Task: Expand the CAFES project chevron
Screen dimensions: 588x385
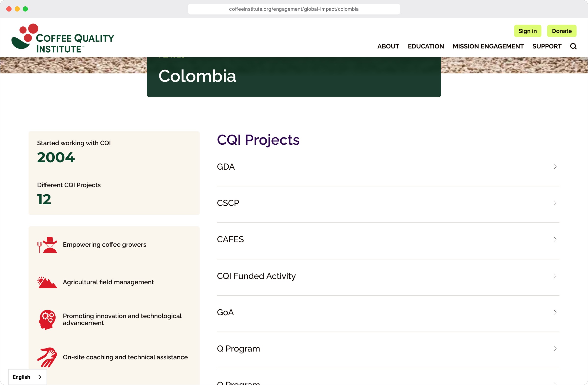Action: 555,239
